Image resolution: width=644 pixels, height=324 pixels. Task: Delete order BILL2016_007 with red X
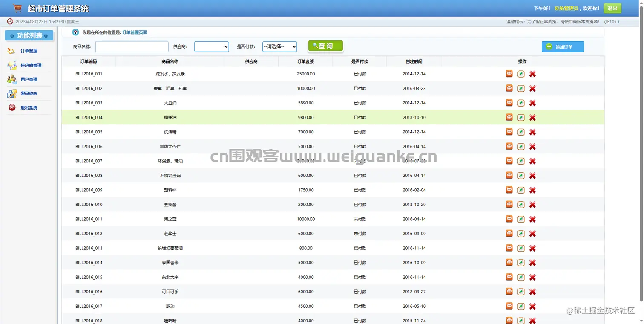tap(532, 161)
